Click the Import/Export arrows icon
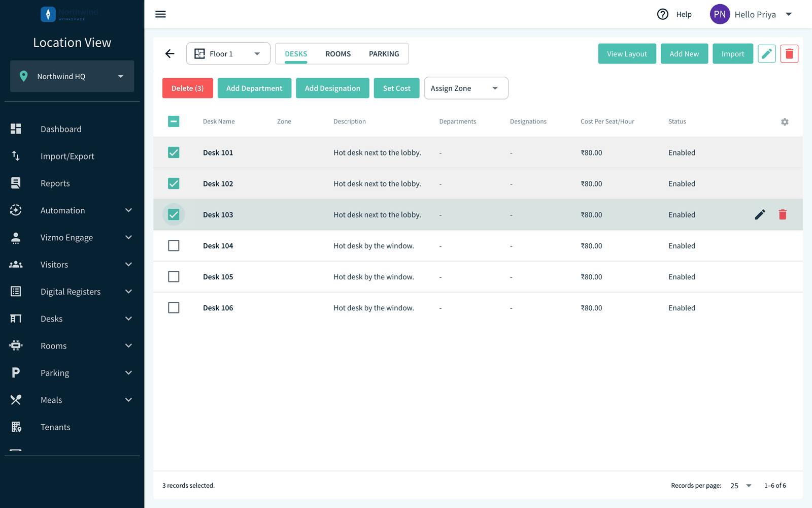The width and height of the screenshot is (812, 508). pos(16,156)
